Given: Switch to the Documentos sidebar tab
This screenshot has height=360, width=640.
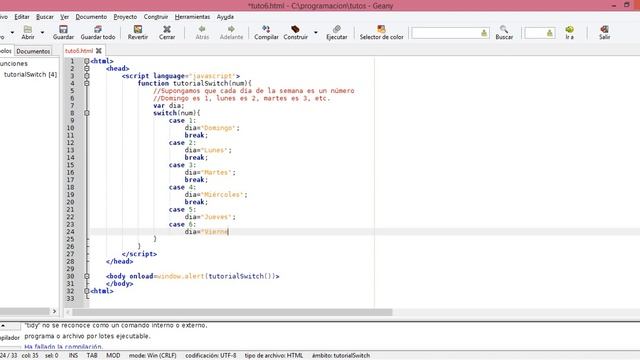Looking at the screenshot, I should 33,51.
